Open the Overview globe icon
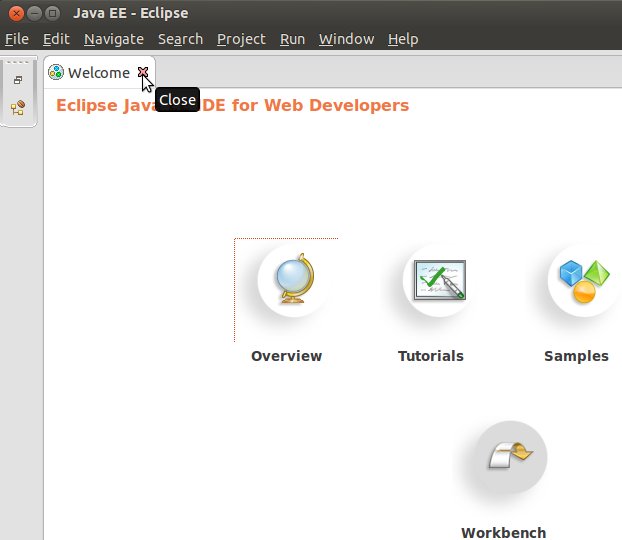The width and height of the screenshot is (622, 540). click(x=294, y=280)
